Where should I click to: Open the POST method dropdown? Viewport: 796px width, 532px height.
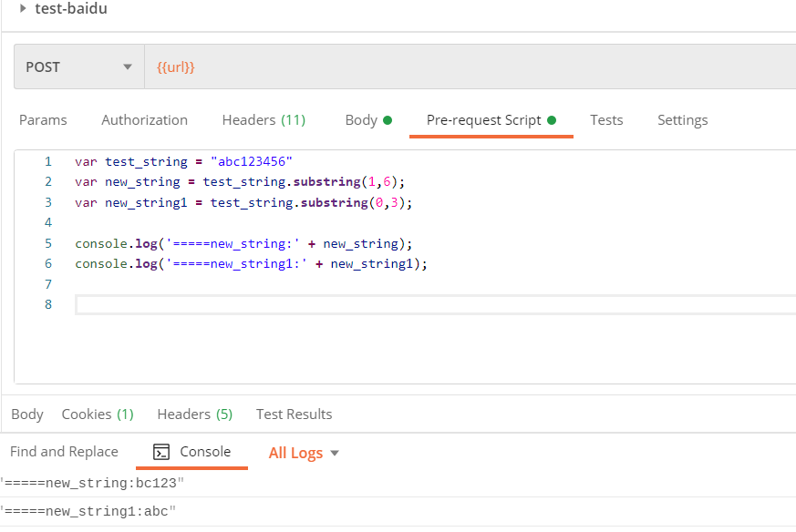79,66
